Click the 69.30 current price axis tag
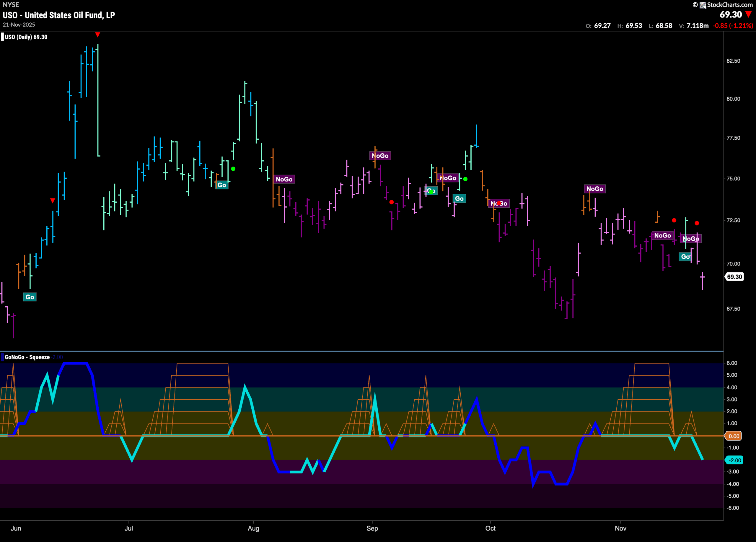This screenshot has width=756, height=542. point(734,277)
